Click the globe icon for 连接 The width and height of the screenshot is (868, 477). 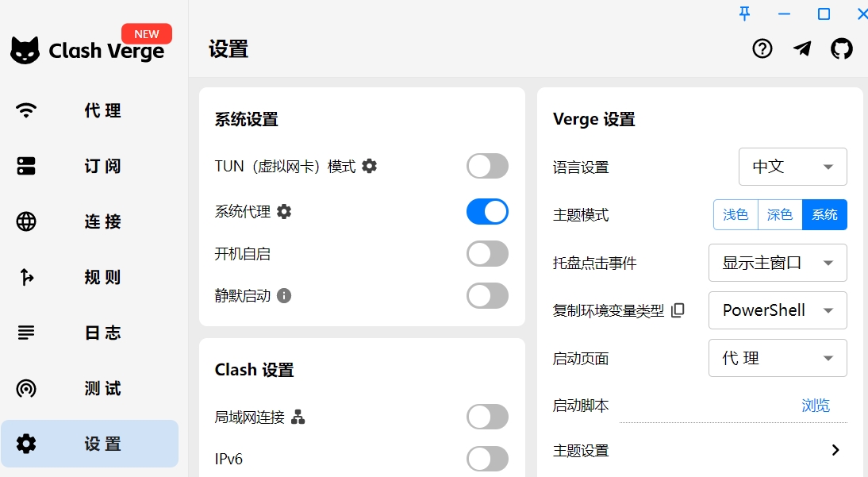click(26, 221)
